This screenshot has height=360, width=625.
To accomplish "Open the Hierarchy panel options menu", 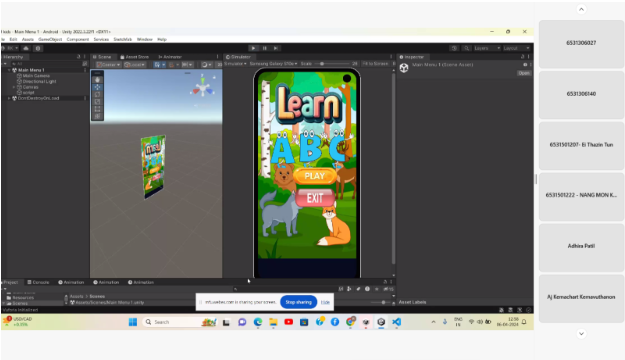I will click(x=85, y=57).
